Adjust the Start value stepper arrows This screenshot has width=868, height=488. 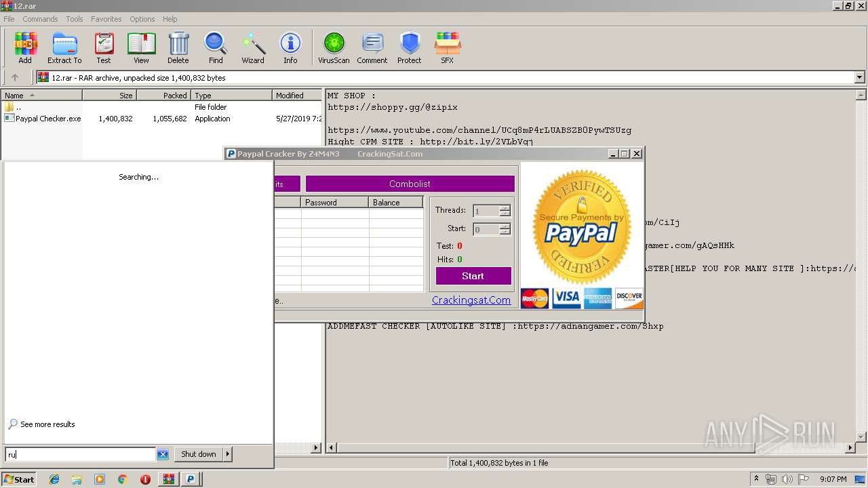tap(505, 229)
